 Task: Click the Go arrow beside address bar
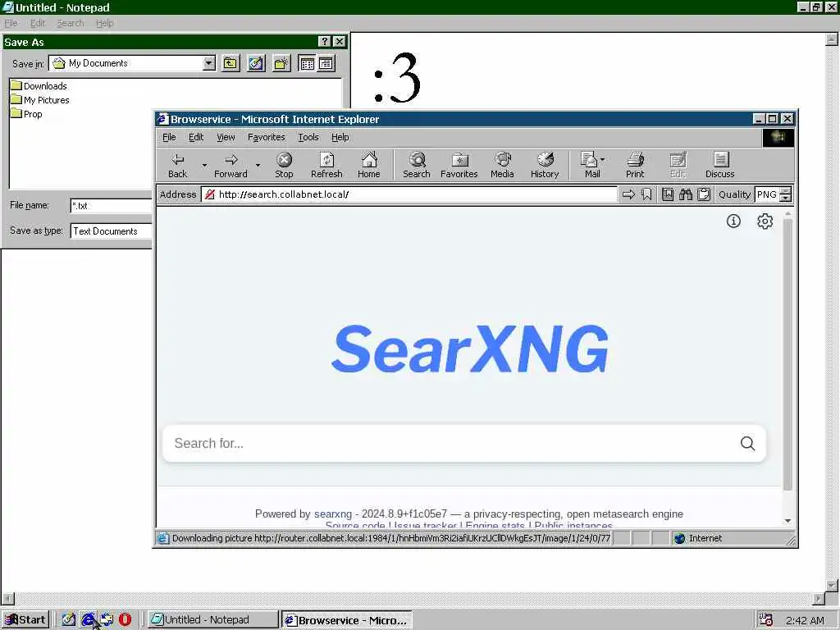628,194
